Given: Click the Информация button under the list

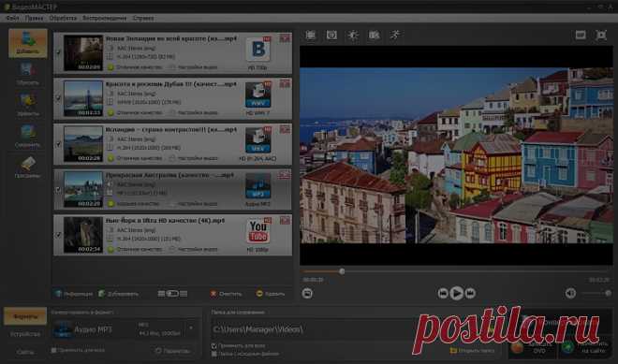Looking at the screenshot, I should click(x=74, y=294).
